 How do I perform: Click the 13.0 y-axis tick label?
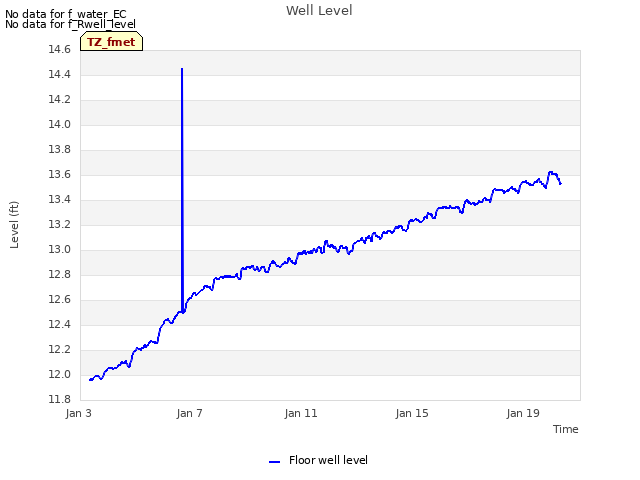click(59, 249)
